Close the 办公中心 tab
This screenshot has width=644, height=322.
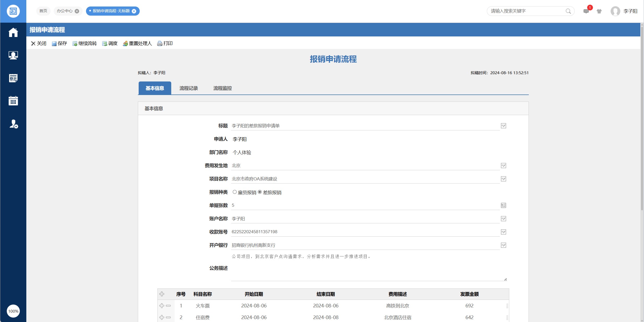tap(77, 11)
